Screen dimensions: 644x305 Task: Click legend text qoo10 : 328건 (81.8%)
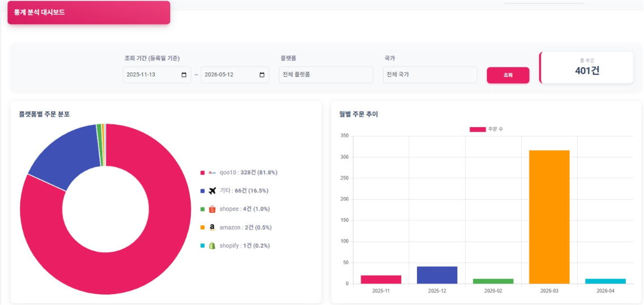(x=248, y=173)
